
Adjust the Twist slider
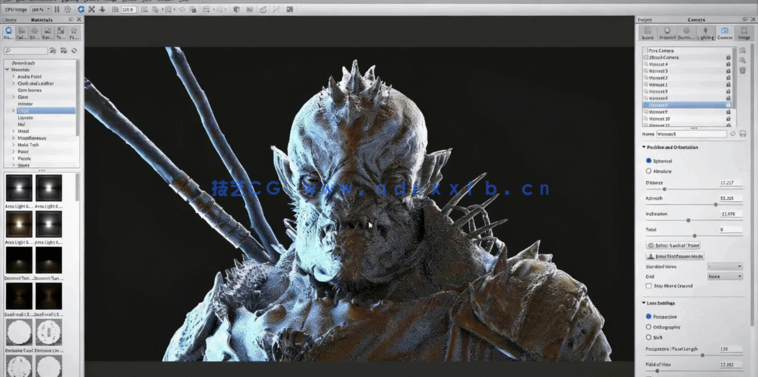(x=695, y=235)
